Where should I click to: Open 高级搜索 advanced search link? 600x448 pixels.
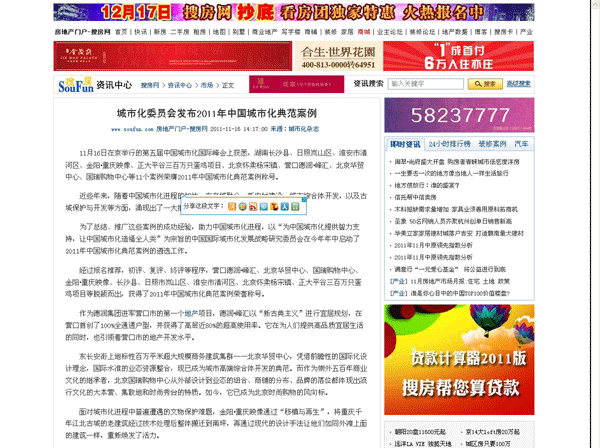[518, 84]
